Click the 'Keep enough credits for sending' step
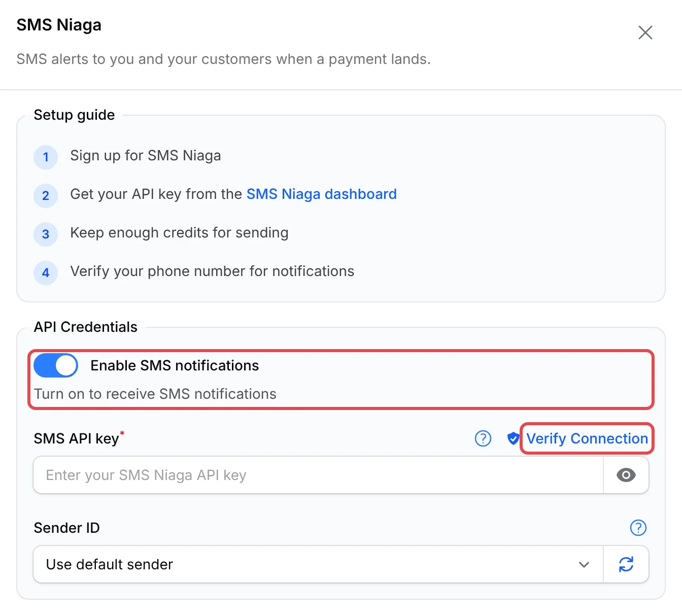This screenshot has height=616, width=682. 179,232
